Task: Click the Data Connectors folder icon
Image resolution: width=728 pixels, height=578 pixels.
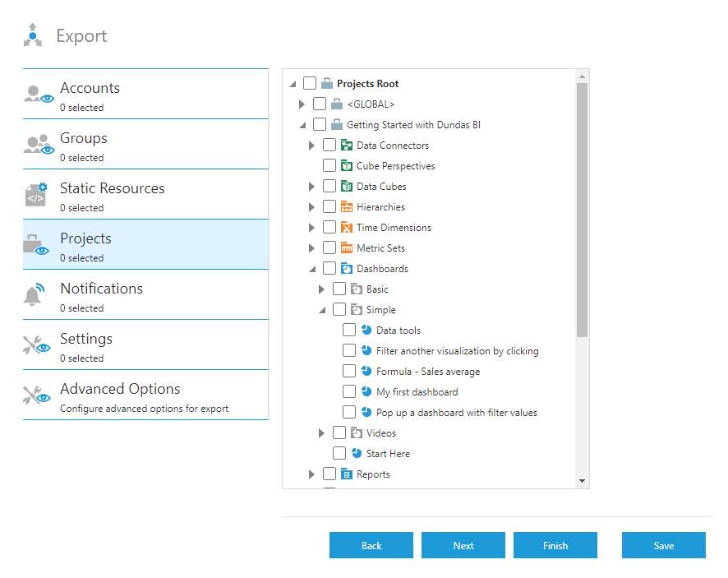Action: (347, 146)
